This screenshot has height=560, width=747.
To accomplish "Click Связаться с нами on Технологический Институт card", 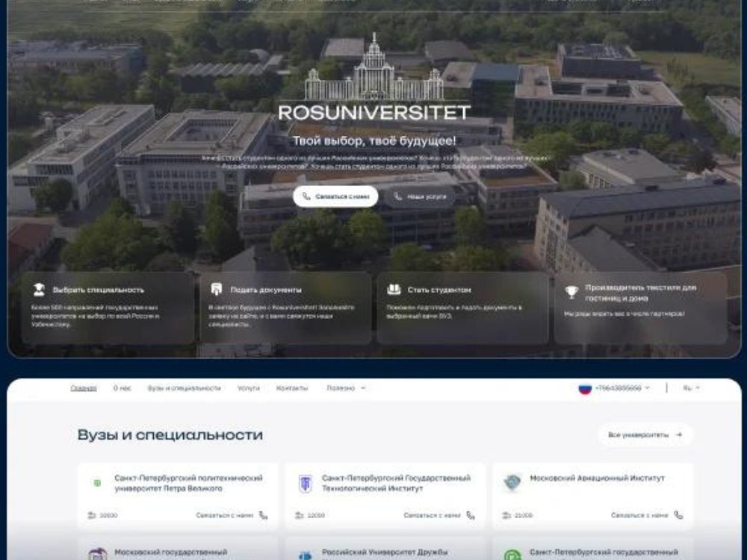I will [432, 515].
